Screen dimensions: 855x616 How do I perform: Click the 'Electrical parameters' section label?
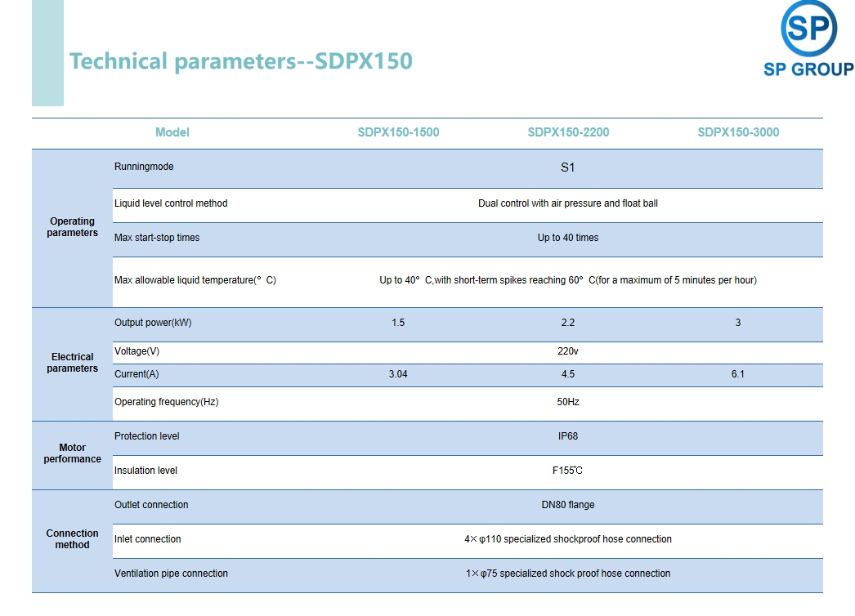click(x=72, y=363)
